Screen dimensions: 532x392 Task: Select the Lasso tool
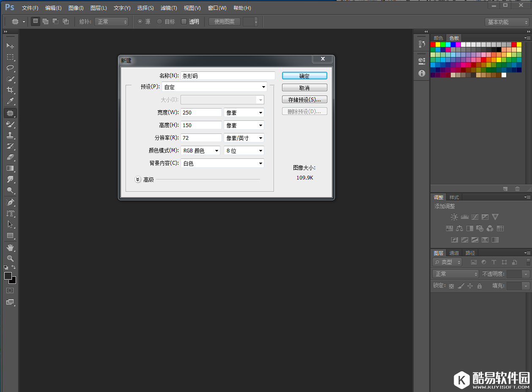click(10, 68)
